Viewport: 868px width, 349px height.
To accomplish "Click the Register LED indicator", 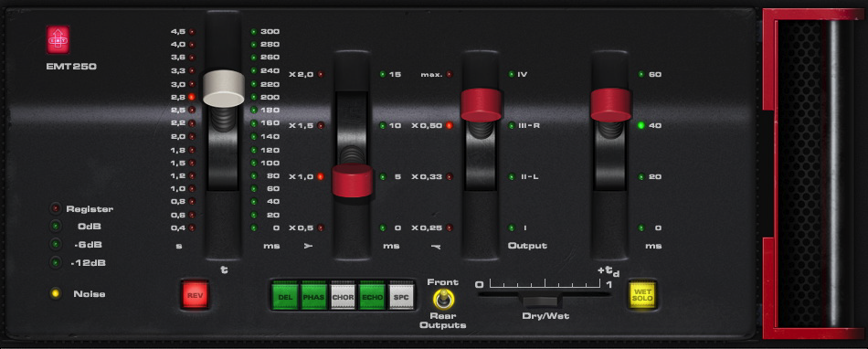I will (56, 209).
